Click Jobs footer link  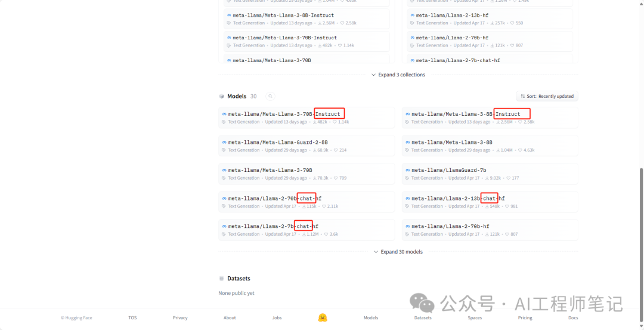tap(277, 317)
